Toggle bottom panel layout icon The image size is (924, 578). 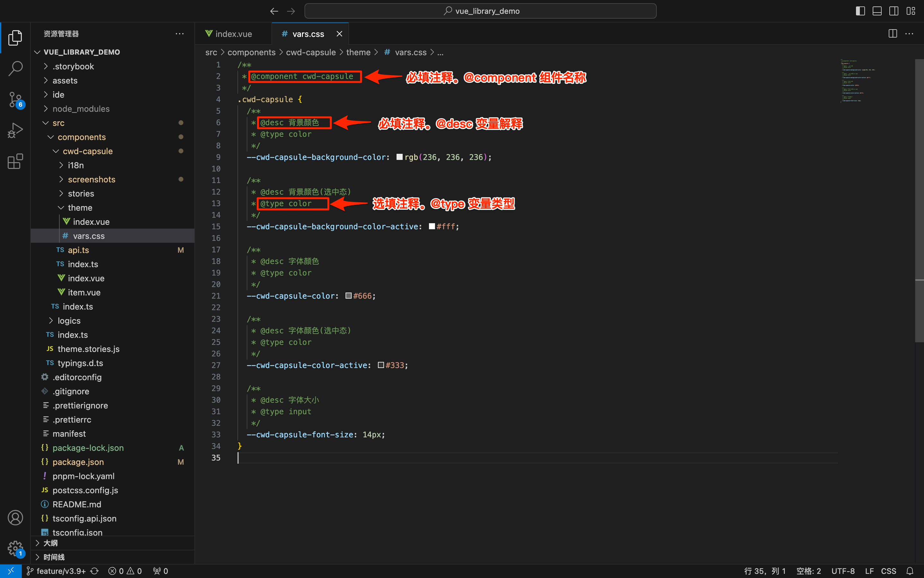click(x=877, y=11)
